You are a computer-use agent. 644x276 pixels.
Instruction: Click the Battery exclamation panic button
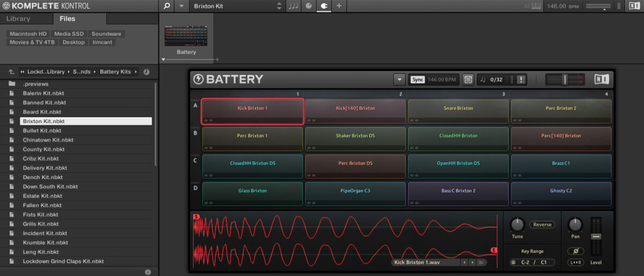click(522, 79)
